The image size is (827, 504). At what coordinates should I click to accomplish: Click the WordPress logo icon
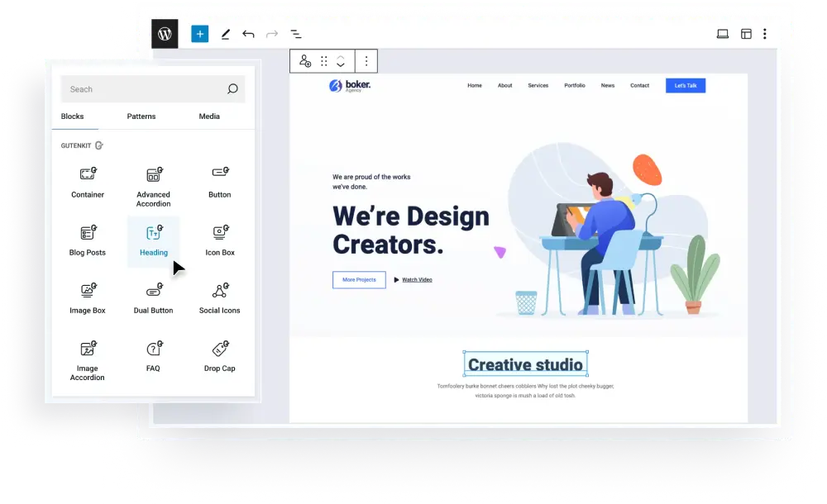[x=165, y=34]
